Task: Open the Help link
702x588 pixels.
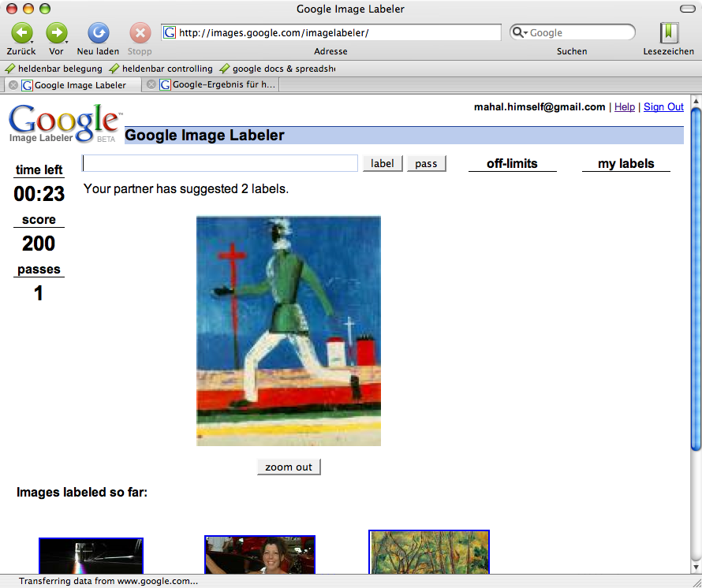Action: pos(624,107)
